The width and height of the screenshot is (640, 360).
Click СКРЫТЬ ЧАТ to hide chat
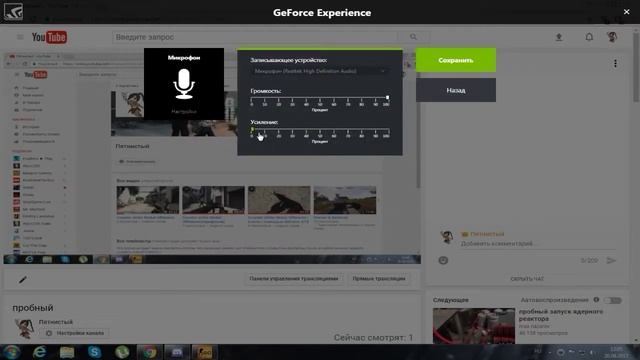click(527, 279)
